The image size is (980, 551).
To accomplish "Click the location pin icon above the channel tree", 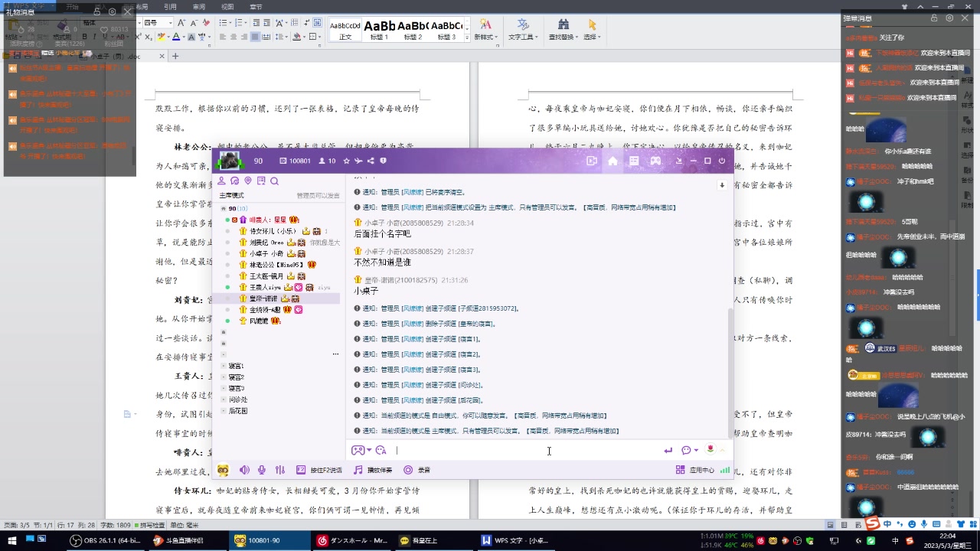I will [x=248, y=181].
